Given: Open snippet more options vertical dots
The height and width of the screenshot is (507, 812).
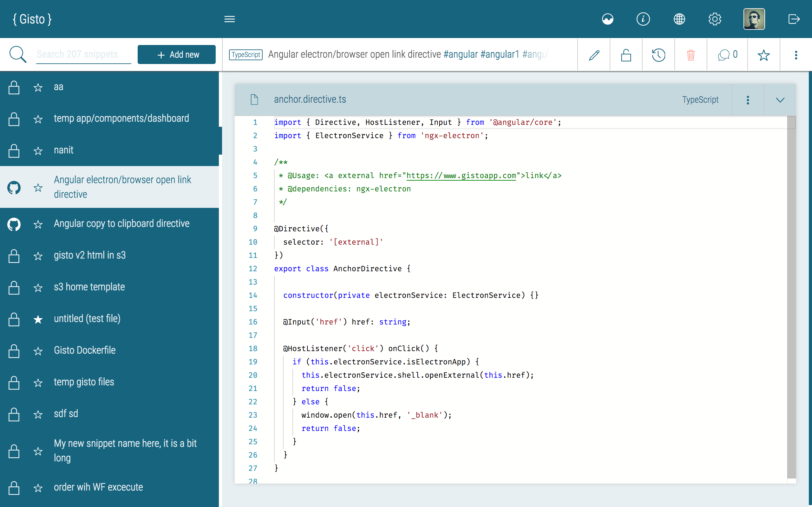Looking at the screenshot, I should point(796,55).
